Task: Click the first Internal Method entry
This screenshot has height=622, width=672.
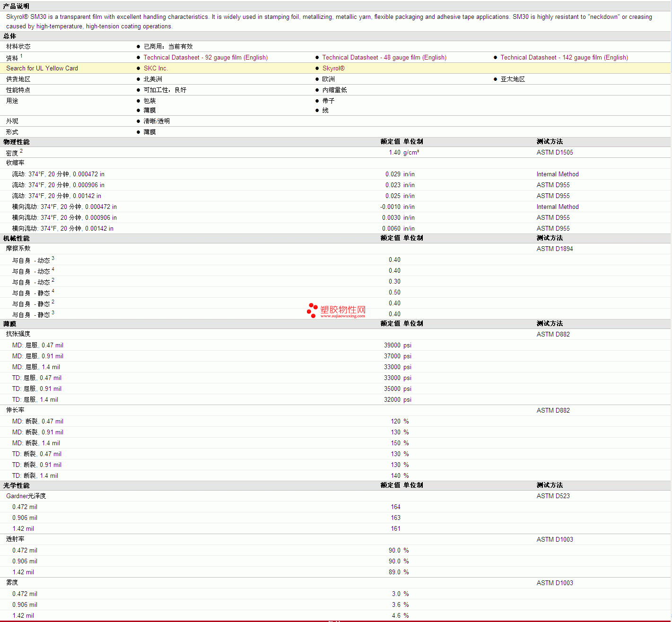Action: click(558, 174)
